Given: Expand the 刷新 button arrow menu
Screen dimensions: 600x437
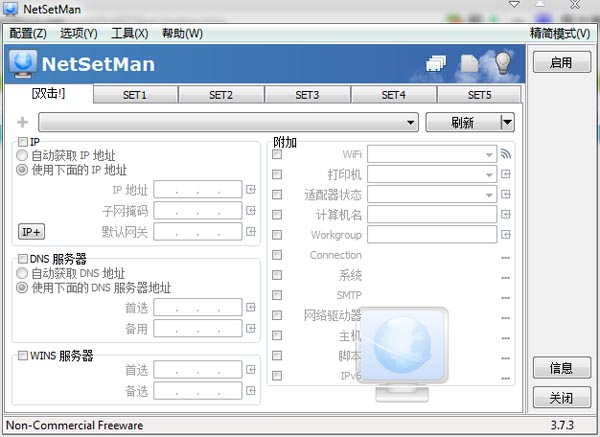Looking at the screenshot, I should [x=507, y=122].
